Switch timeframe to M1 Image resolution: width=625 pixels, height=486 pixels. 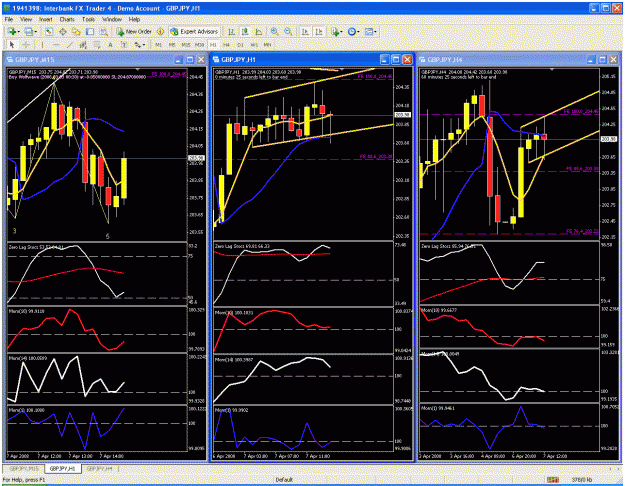click(159, 45)
